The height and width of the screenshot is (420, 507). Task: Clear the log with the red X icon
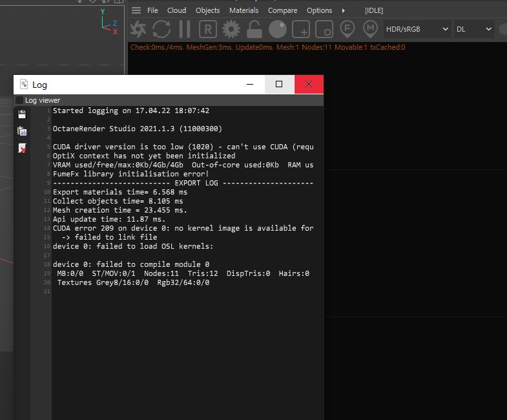pyautogui.click(x=22, y=148)
